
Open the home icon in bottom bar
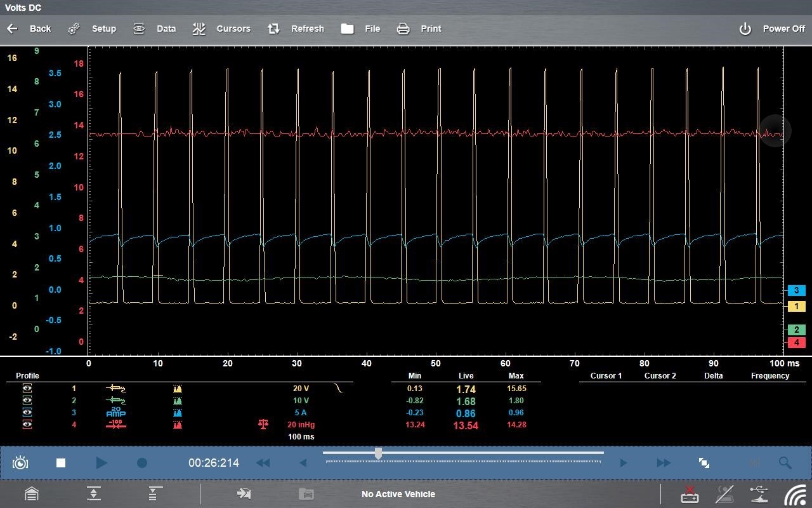point(31,494)
